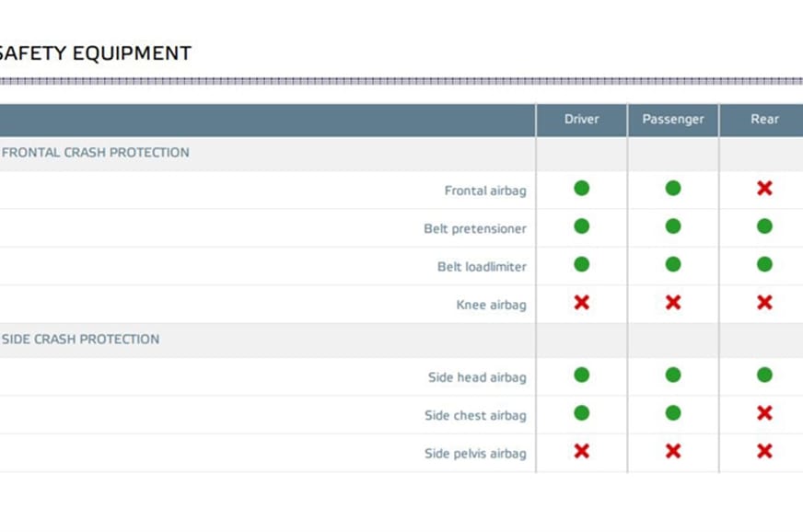Click the green dot for Passenger side chest airbag
This screenshot has width=803, height=532.
point(673,413)
